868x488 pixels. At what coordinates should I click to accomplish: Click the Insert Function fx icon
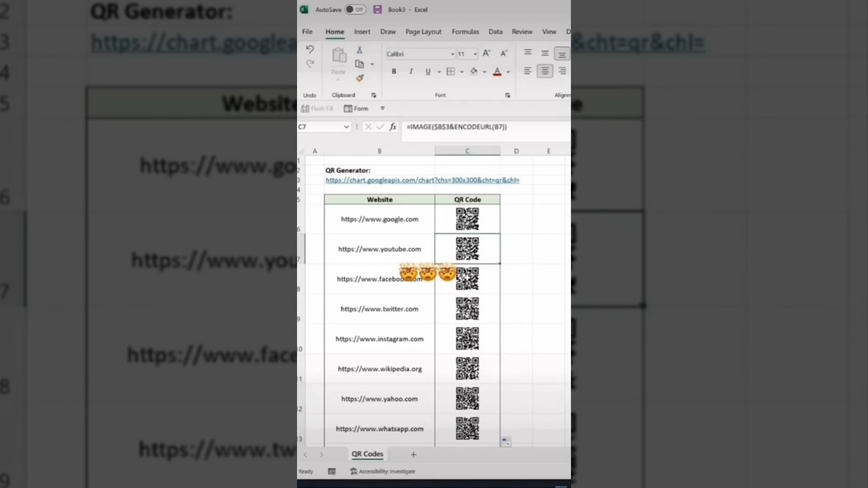(x=393, y=127)
